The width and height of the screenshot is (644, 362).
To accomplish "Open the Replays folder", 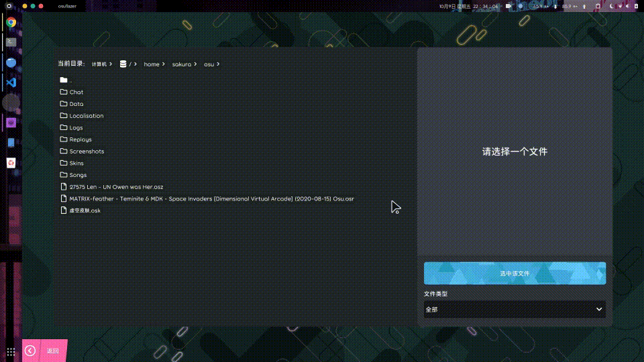I will 76,139.
